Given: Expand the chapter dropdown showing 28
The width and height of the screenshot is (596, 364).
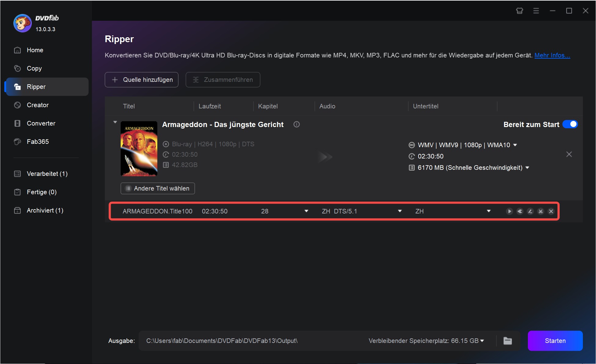Looking at the screenshot, I should pyautogui.click(x=306, y=211).
